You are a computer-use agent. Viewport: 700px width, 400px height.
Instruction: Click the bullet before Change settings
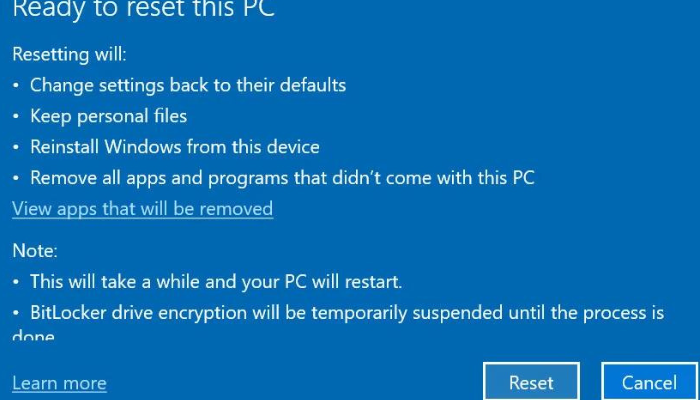point(16,86)
